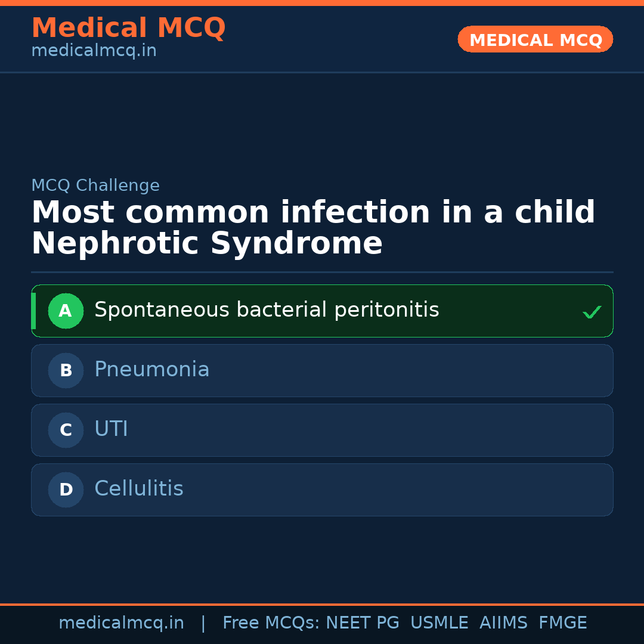The height and width of the screenshot is (644, 644).
Task: Click the green checkmark icon
Action: click(x=592, y=312)
